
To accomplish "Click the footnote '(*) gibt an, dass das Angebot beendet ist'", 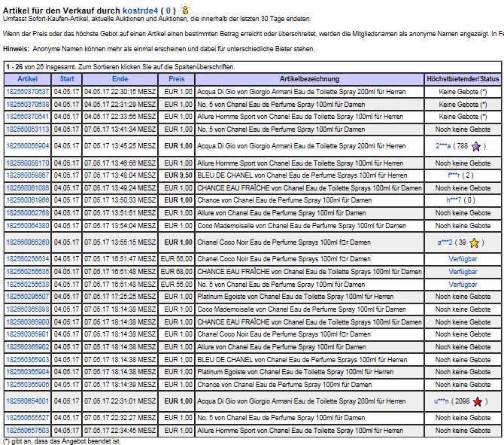I will click(62, 441).
